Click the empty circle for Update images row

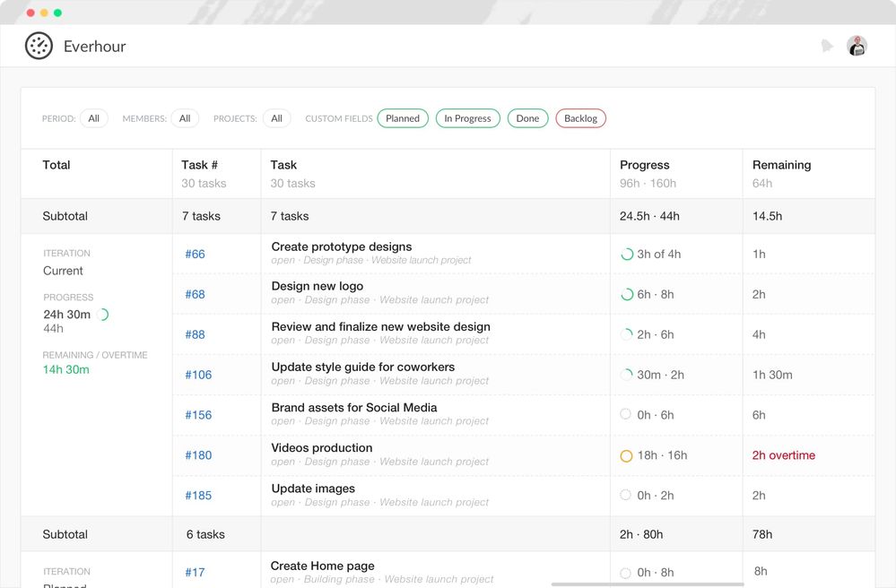(x=626, y=495)
